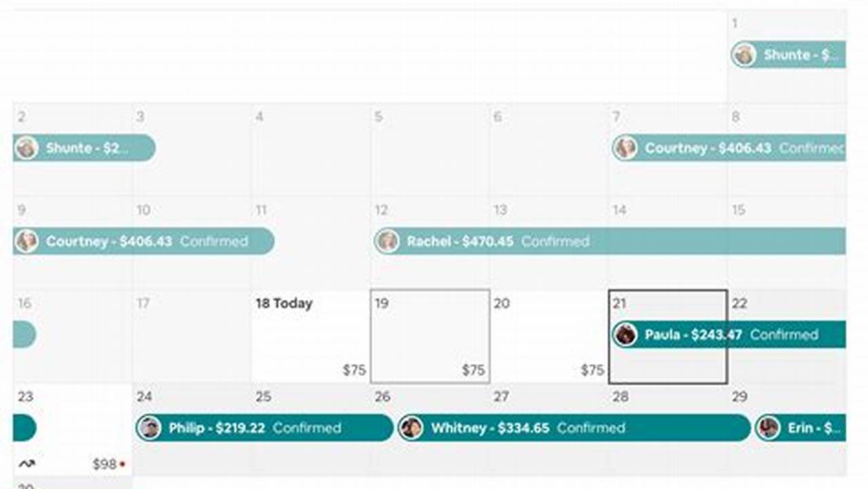Select Paula's avatar on day 21
Viewport: 868px width, 489px height.
pyautogui.click(x=625, y=335)
